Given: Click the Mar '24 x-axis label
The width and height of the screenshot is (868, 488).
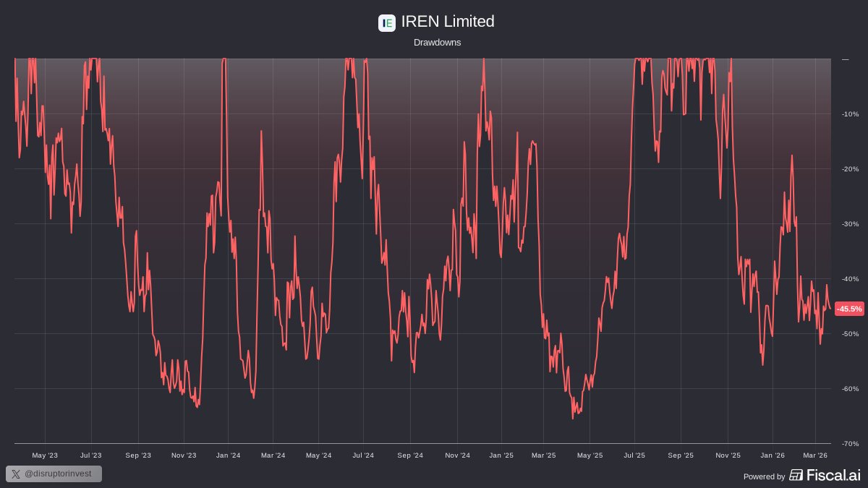Looking at the screenshot, I should 273,455.
